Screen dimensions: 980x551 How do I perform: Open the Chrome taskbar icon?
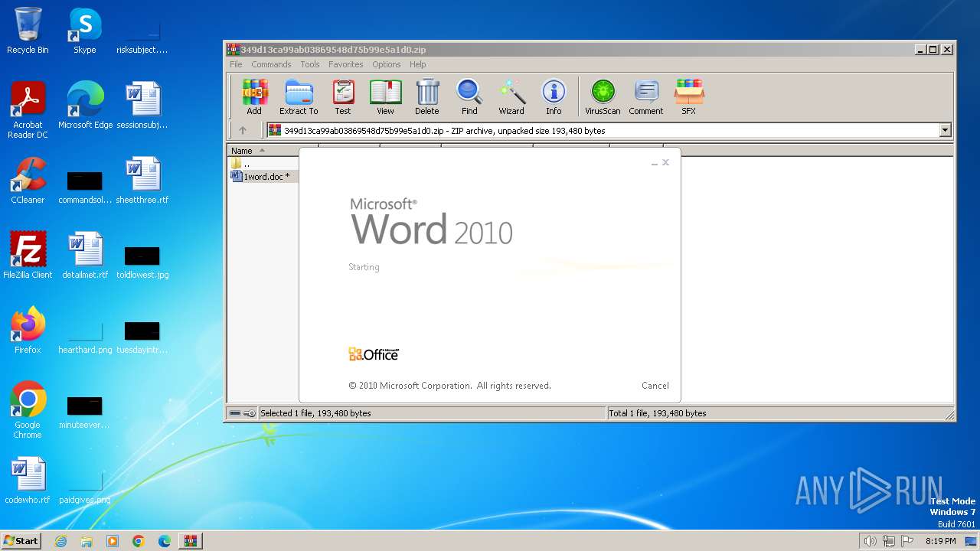click(x=139, y=541)
